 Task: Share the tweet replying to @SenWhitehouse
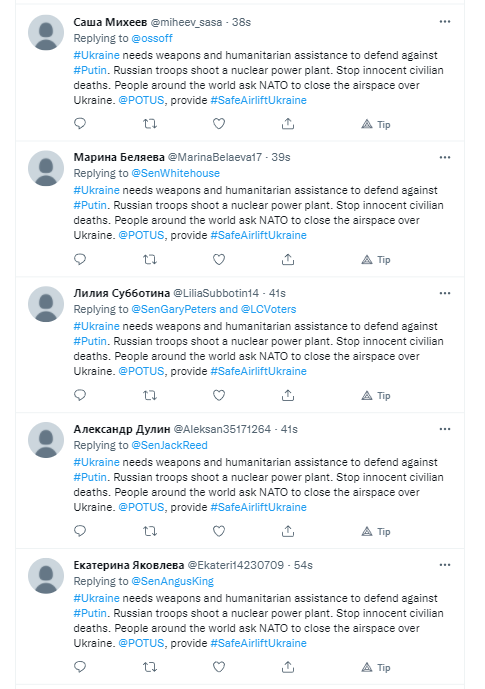[288, 259]
